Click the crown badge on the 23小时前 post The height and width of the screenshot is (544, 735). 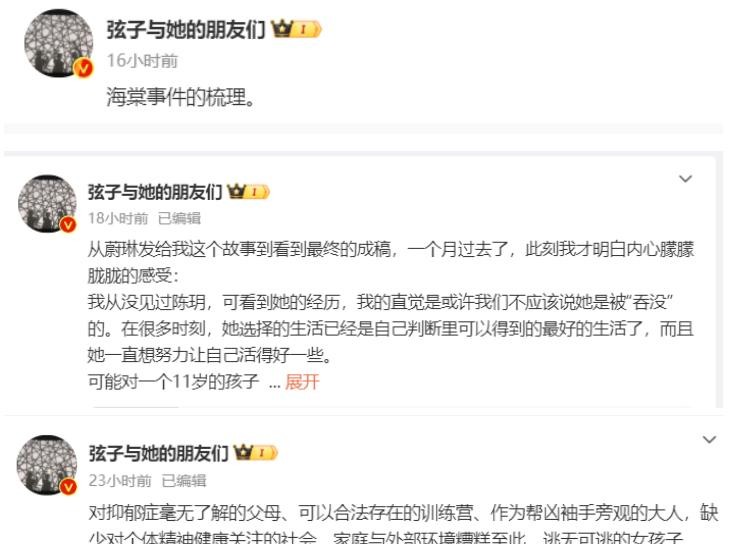(x=255, y=453)
